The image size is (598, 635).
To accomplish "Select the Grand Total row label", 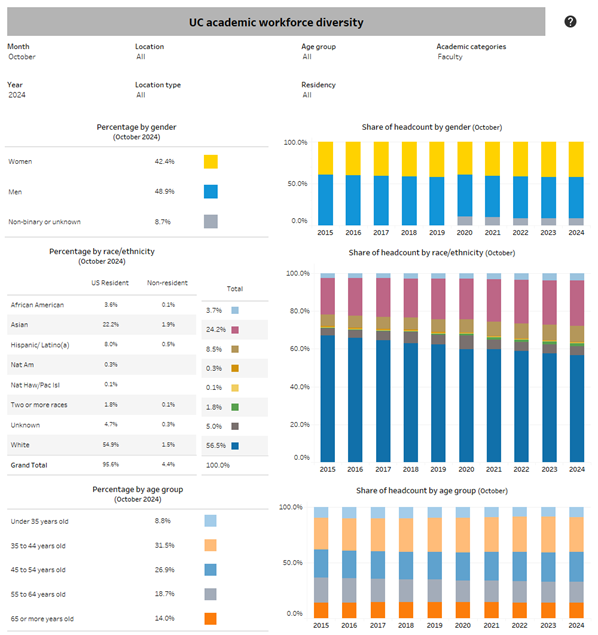I will [x=29, y=465].
